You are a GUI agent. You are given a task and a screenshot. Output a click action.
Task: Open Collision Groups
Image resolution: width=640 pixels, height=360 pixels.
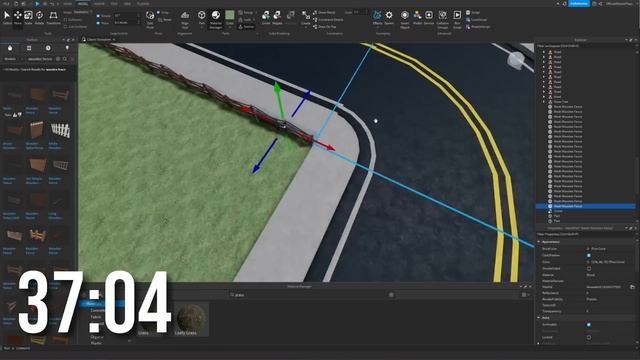pyautogui.click(x=442, y=19)
